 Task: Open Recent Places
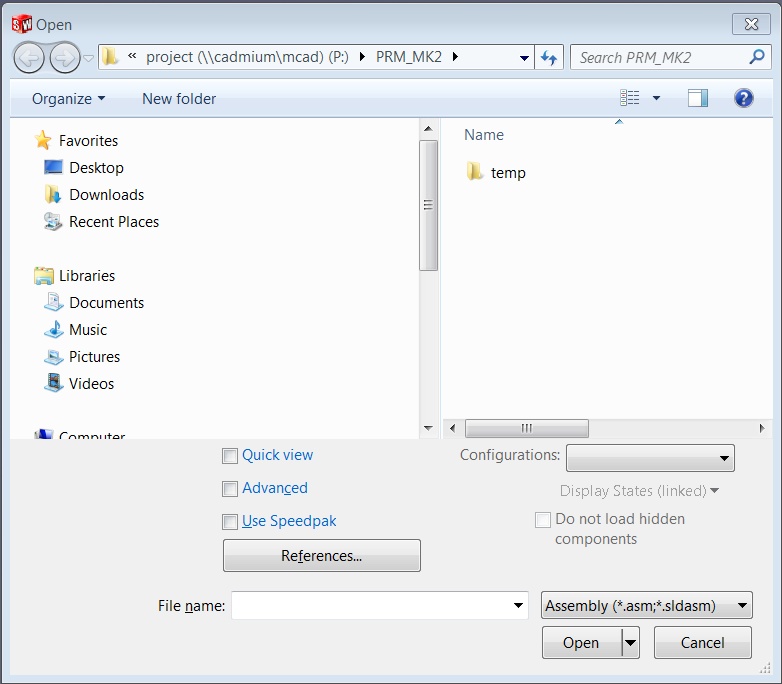point(114,222)
